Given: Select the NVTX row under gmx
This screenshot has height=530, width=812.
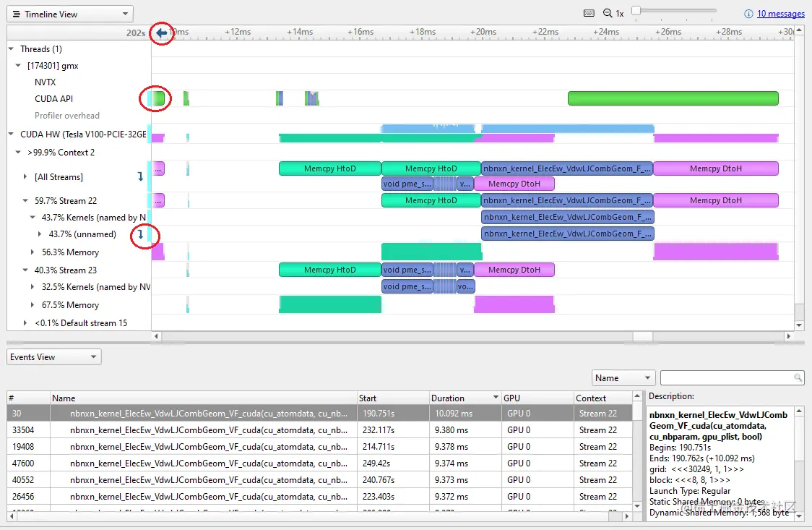Looking at the screenshot, I should coord(43,82).
